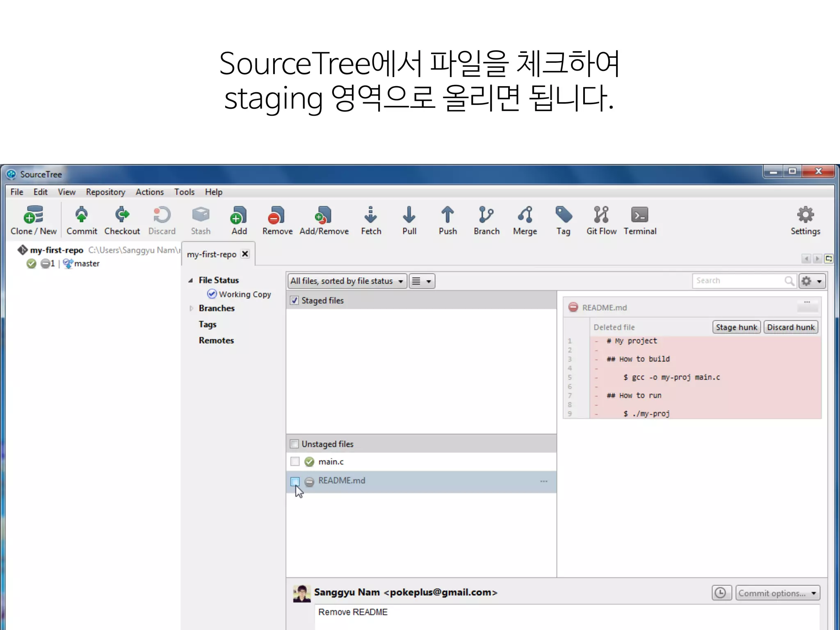Expand the Branches section
Viewport: 840px width, 630px height.
coord(191,308)
